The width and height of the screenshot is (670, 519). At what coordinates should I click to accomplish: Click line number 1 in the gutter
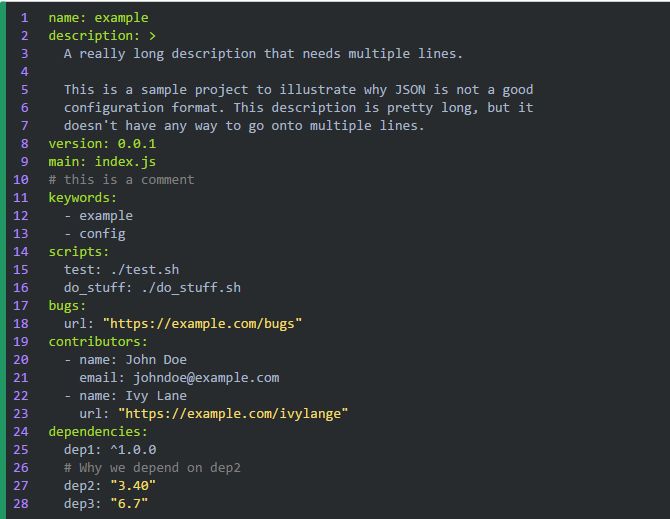tap(24, 17)
